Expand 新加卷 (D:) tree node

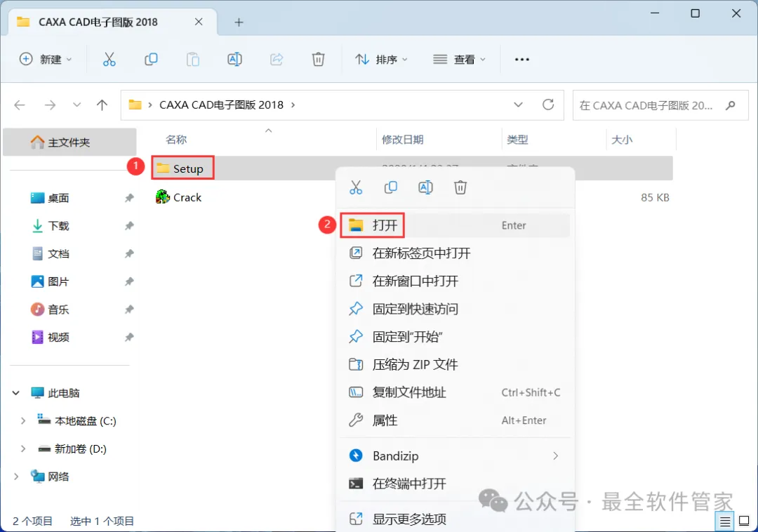click(22, 449)
